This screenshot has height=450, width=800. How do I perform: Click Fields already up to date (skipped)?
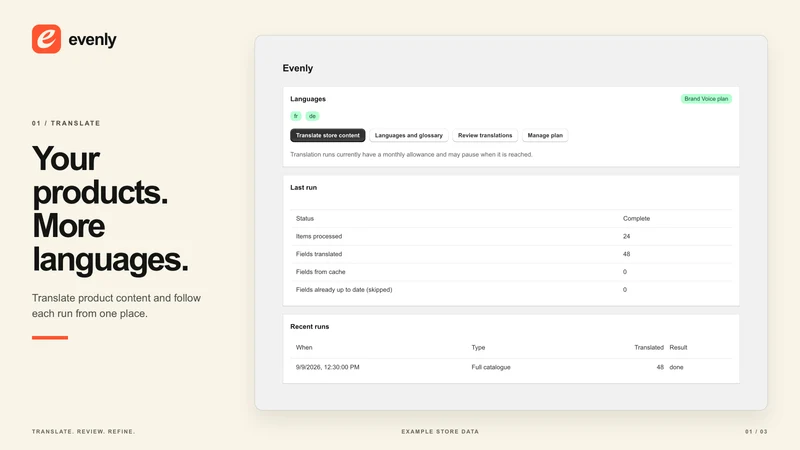coord(344,290)
